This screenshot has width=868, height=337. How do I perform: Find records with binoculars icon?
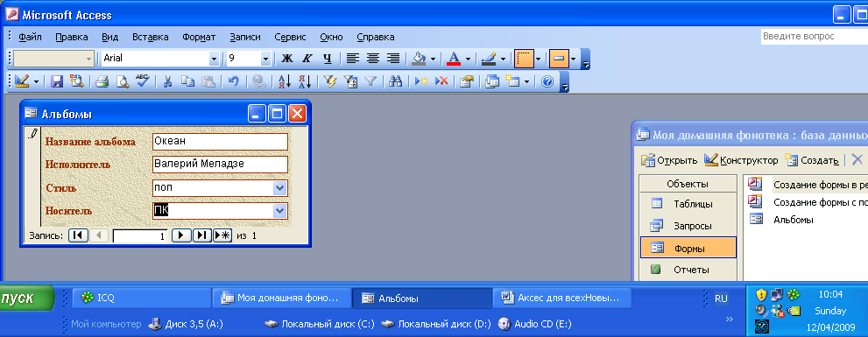(395, 81)
